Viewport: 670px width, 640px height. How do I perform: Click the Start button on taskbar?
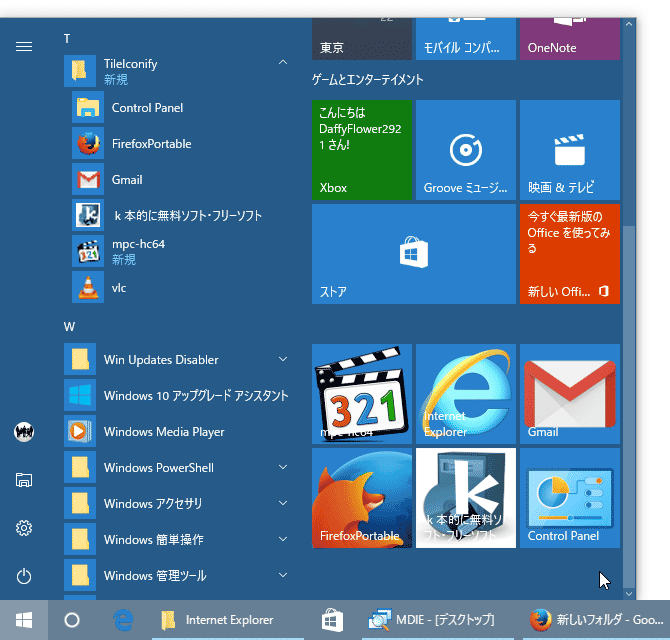point(24,620)
